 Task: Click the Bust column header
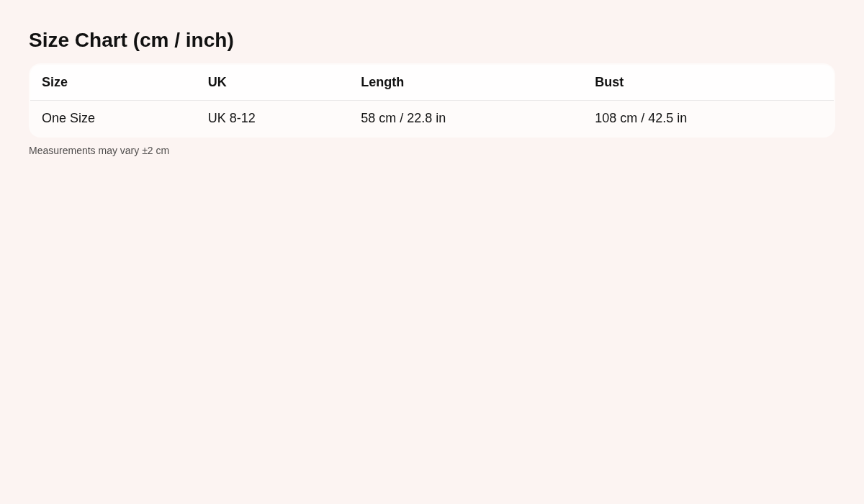(x=609, y=82)
